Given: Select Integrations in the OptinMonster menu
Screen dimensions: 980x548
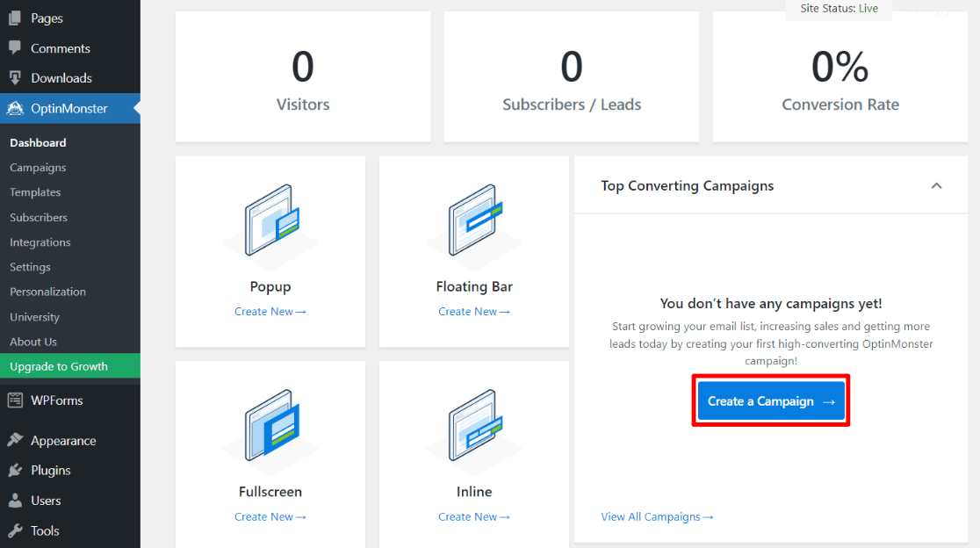Looking at the screenshot, I should (40, 242).
